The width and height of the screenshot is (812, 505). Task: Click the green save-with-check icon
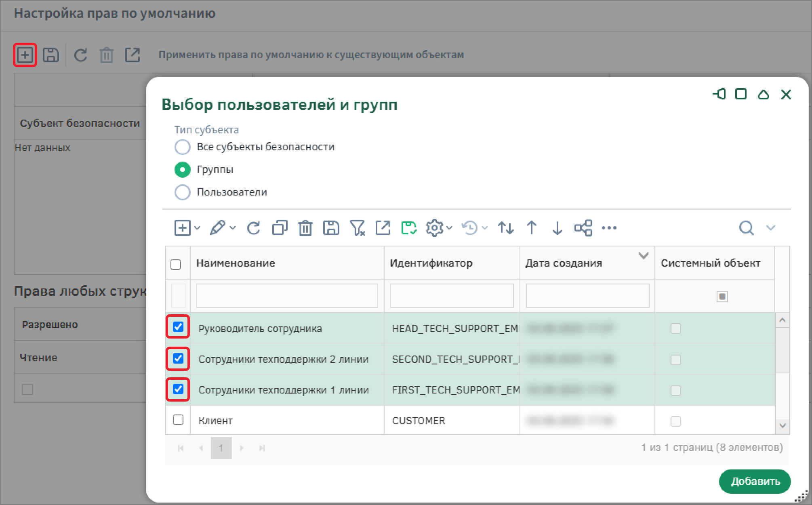click(409, 228)
